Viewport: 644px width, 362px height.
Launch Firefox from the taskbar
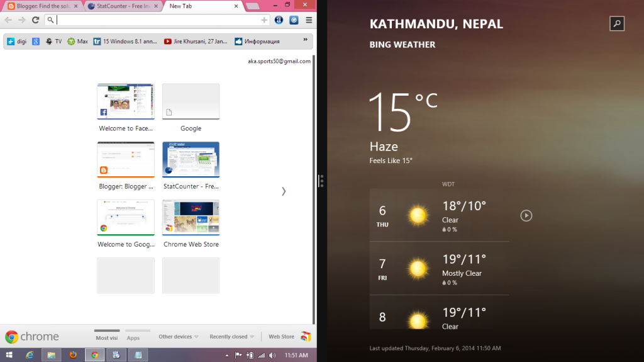click(73, 355)
